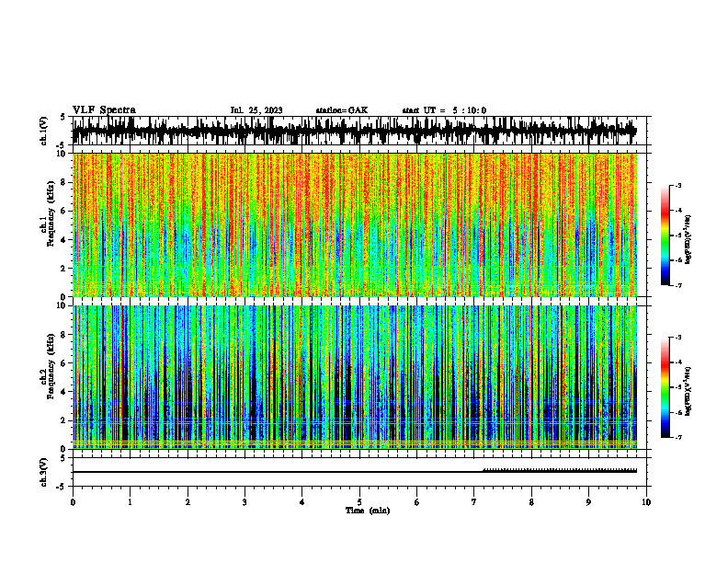Click the ch.1 color scale bar

(x=665, y=236)
